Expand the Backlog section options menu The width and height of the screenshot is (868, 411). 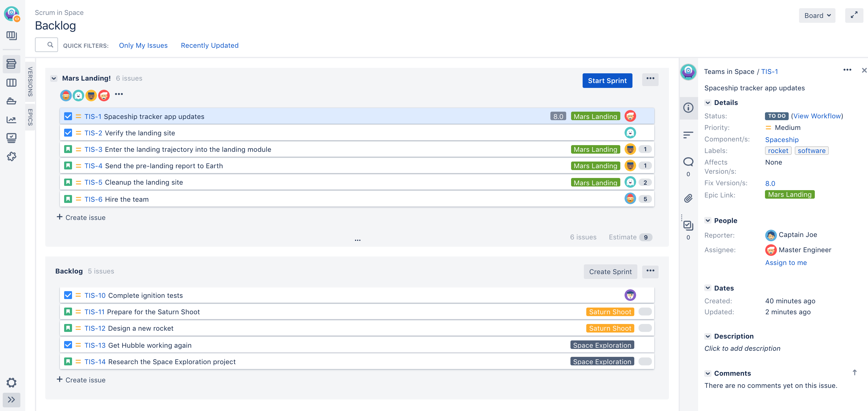coord(650,271)
